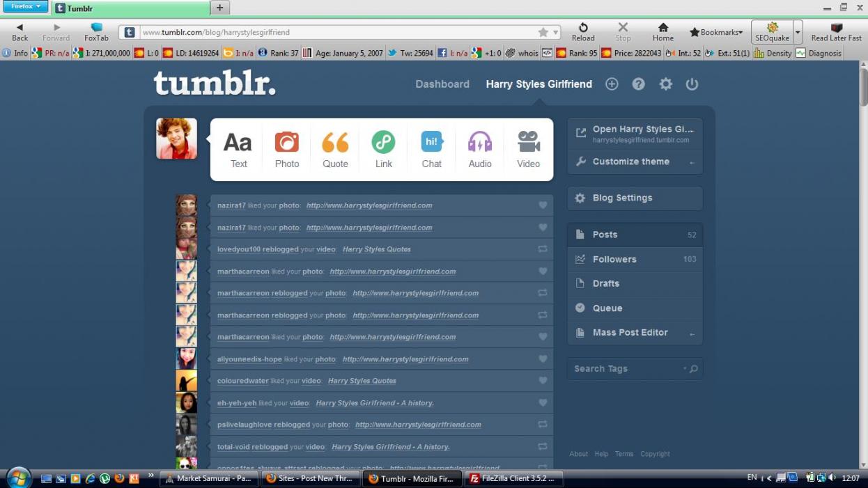Go to Firefox Home button
Viewport: 868px width, 488px height.
point(663,32)
